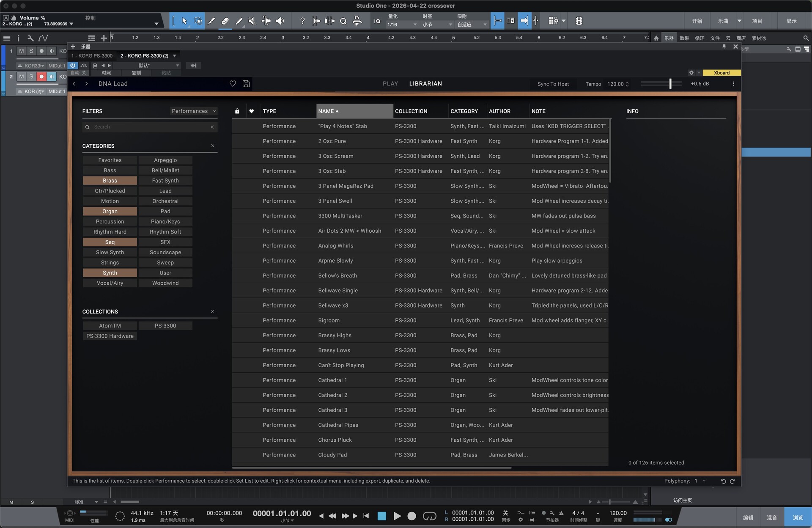812x528 pixels.
Task: Click the save preset disk icon
Action: point(246,84)
